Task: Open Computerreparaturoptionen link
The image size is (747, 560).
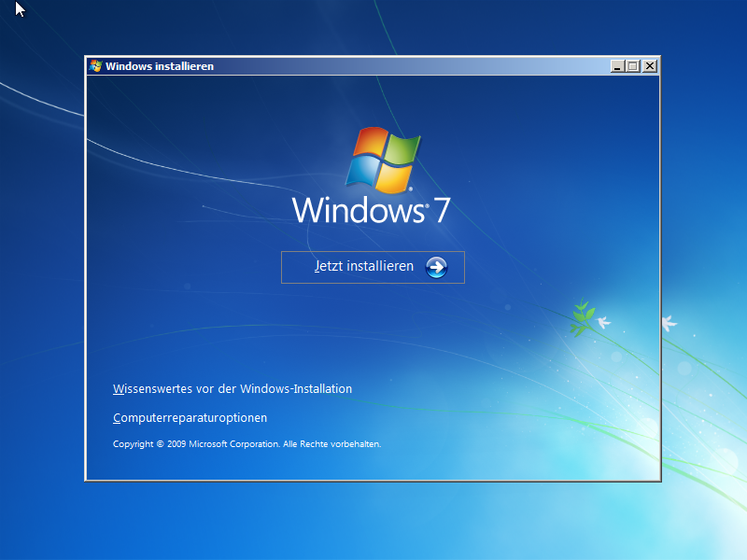Action: click(190, 417)
